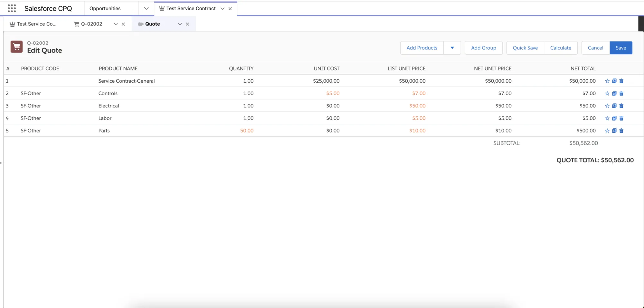Edit the Electrical list unit price $50.00
Image resolution: width=644 pixels, height=308 pixels.
pyautogui.click(x=417, y=106)
